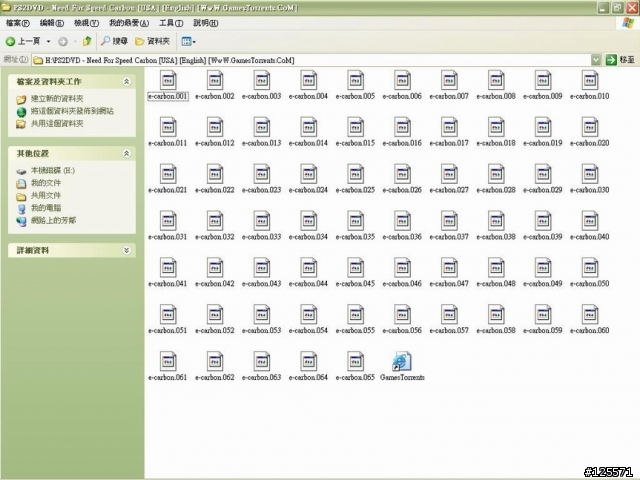Select the e-carbon.061 file icon
The image size is (640, 480).
[x=168, y=362]
